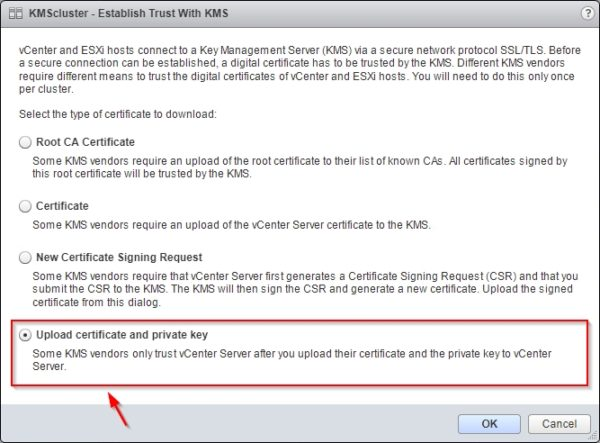The height and width of the screenshot is (443, 600).
Task: Click 'Select the type of certificate to download' text
Action: [118, 114]
